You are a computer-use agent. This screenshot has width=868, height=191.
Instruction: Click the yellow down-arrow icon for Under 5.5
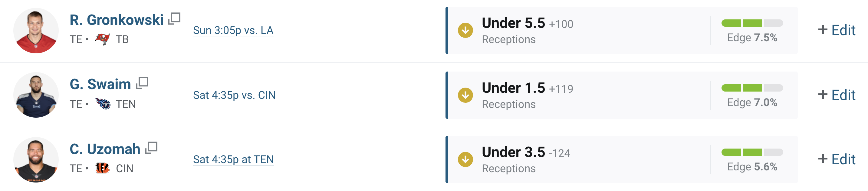[x=465, y=30]
